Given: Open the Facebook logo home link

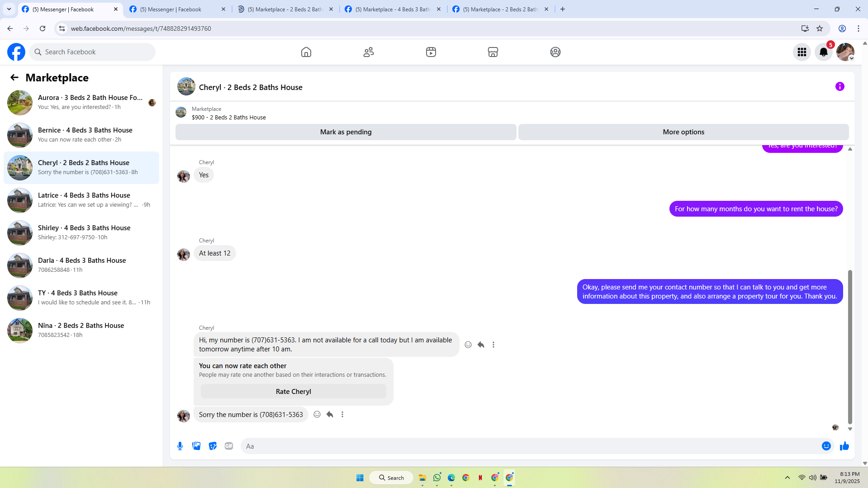Looking at the screenshot, I should click(16, 52).
